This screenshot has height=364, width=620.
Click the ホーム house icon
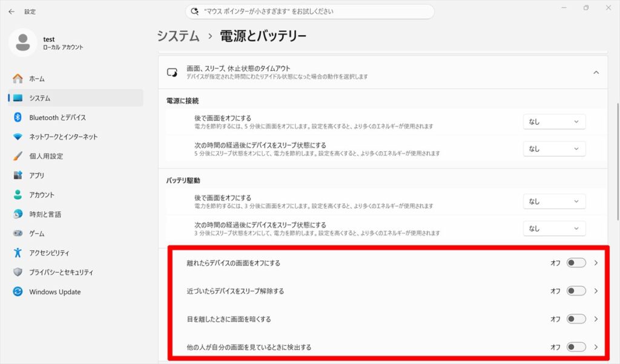coord(18,79)
